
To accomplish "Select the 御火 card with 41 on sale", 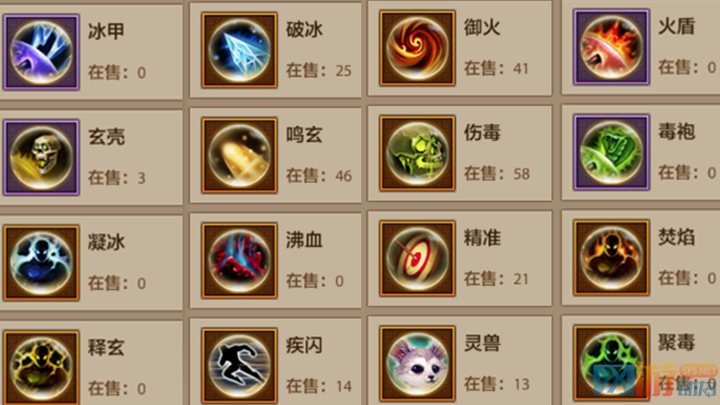I will click(x=460, y=48).
